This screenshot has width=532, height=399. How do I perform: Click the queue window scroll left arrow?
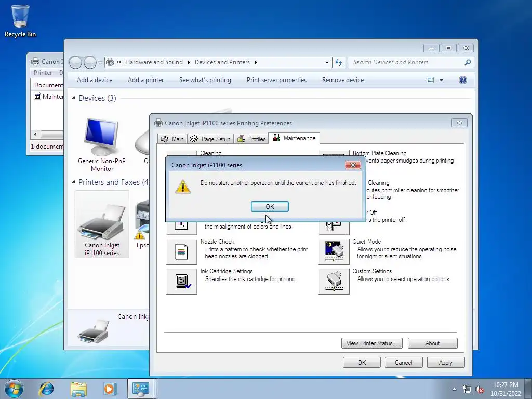tap(35, 135)
